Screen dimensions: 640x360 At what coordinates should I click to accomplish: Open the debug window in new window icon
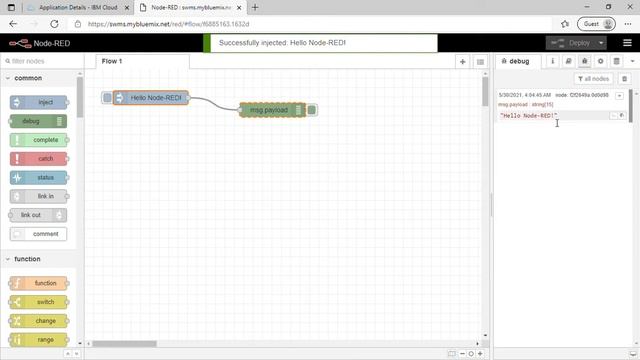633,354
